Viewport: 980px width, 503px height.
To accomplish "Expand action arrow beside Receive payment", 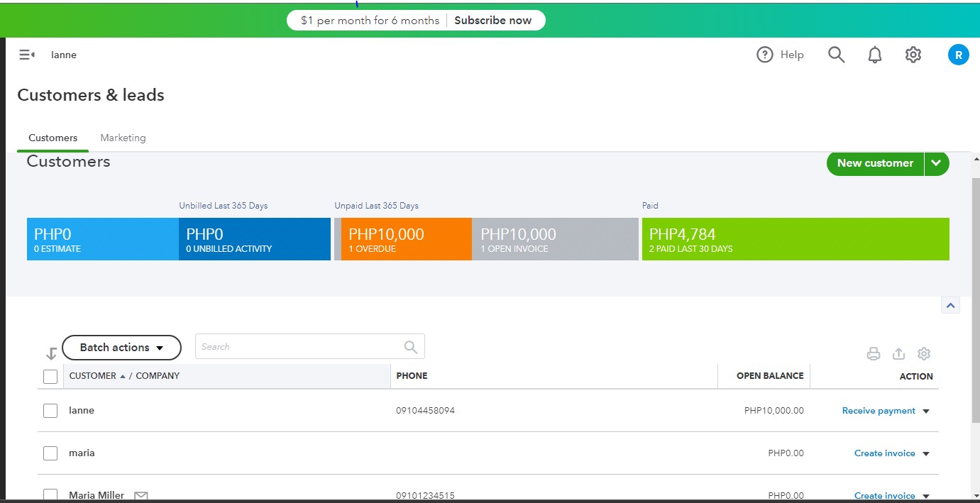I will click(926, 411).
